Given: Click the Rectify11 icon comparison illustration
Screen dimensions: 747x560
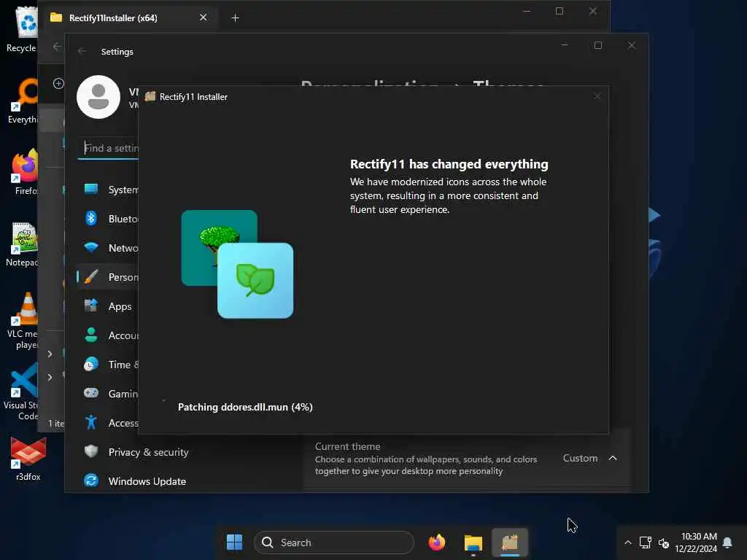Looking at the screenshot, I should (237, 264).
